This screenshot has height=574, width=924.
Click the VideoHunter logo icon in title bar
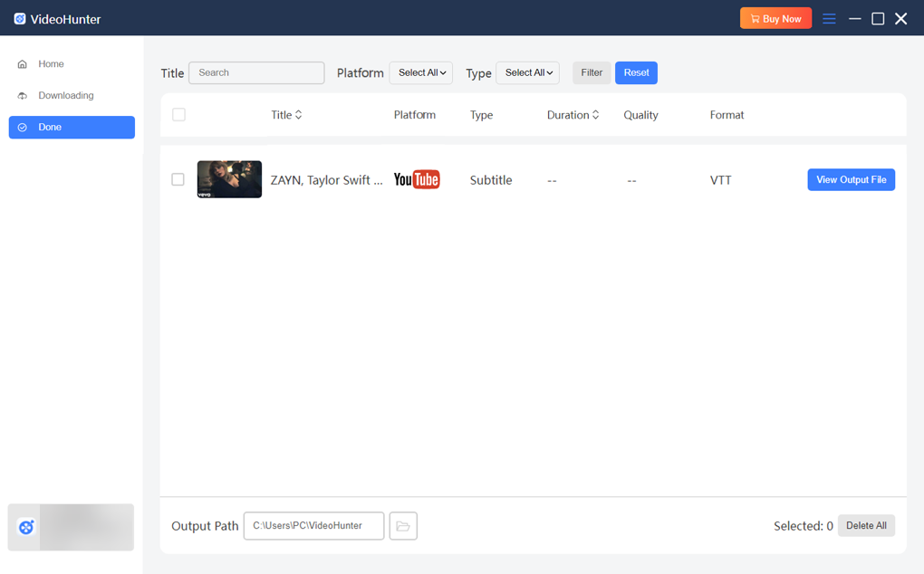tap(19, 19)
